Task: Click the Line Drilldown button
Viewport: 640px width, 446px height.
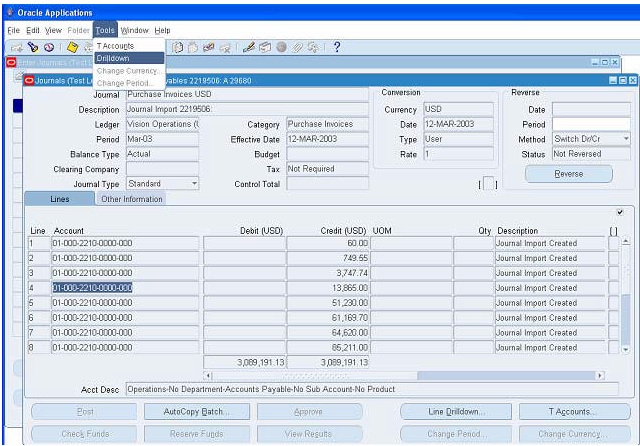Action: pyautogui.click(x=456, y=412)
